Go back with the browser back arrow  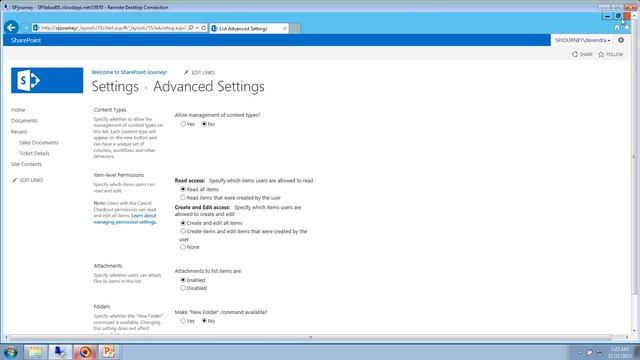[x=11, y=27]
